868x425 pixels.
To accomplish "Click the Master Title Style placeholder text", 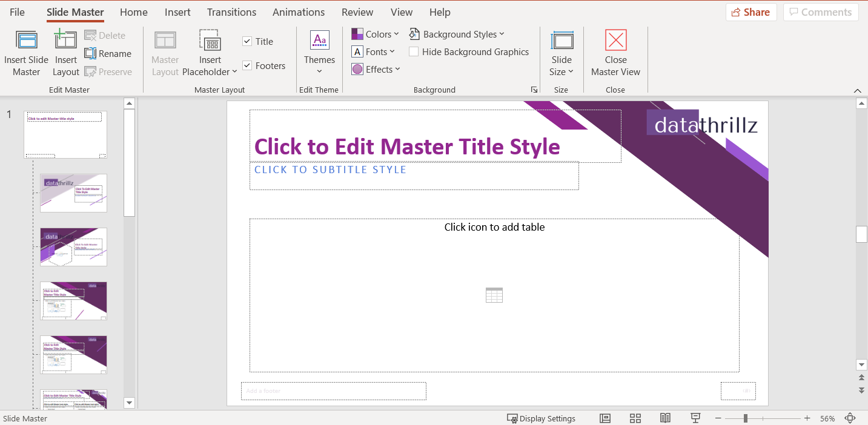I will (407, 147).
